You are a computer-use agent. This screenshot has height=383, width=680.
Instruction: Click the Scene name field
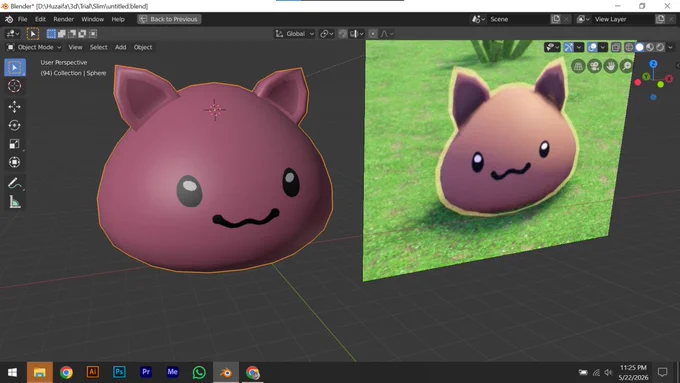[519, 19]
